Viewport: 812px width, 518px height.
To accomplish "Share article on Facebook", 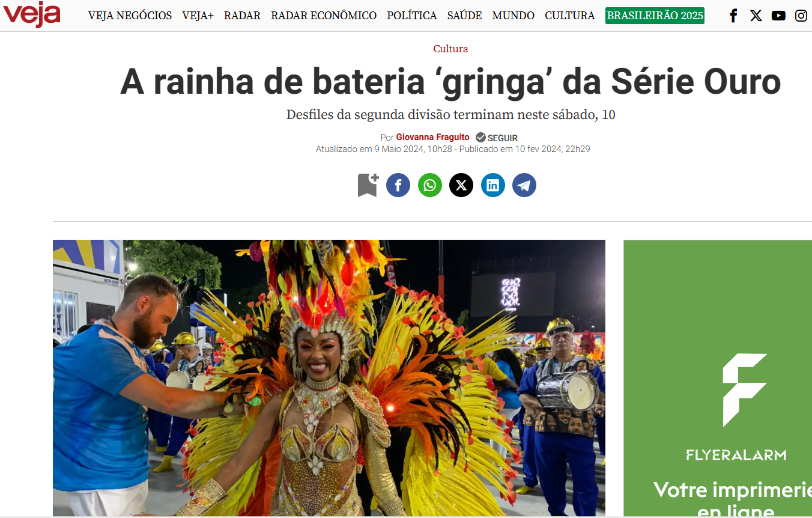I will [398, 185].
